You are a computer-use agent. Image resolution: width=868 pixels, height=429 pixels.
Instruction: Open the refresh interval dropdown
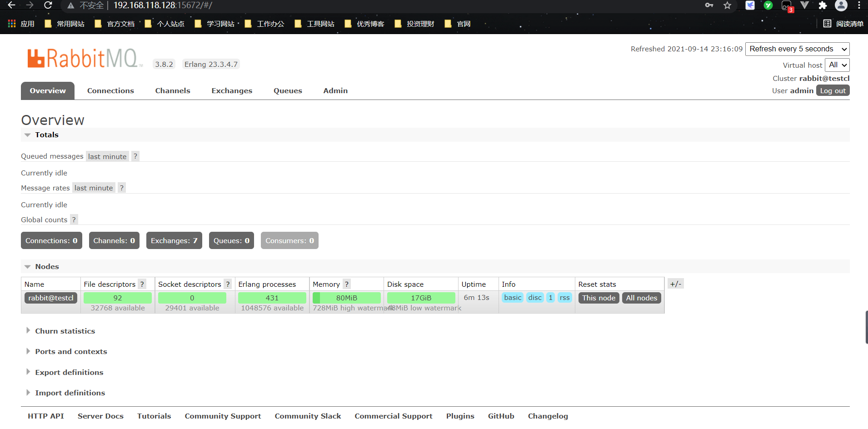pos(797,49)
